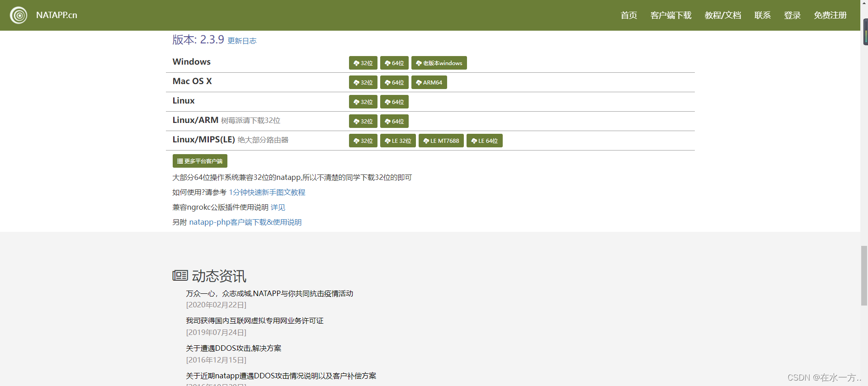Open news 我司获得国内互联网虚拟专用网业务许可证
Image resolution: width=868 pixels, height=386 pixels.
tap(255, 320)
